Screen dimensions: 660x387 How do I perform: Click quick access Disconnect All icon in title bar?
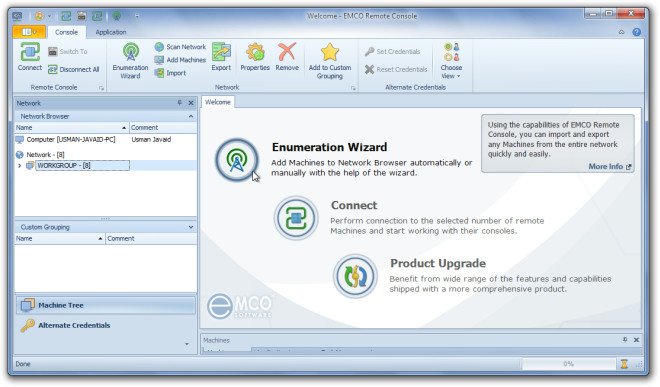click(97, 16)
